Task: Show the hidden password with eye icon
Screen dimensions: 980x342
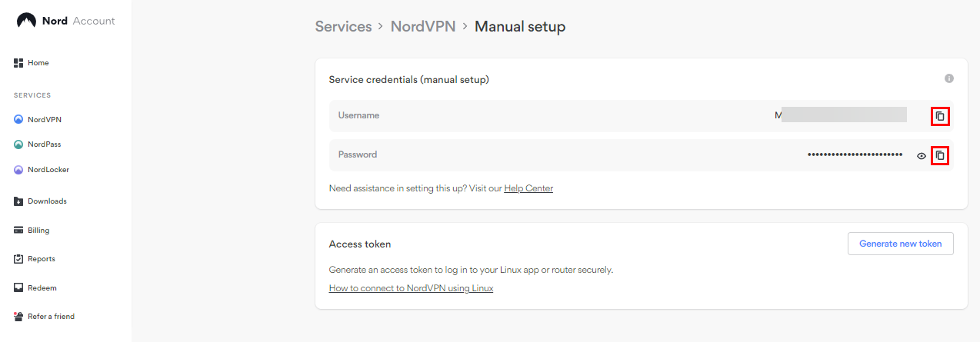Action: pyautogui.click(x=922, y=156)
